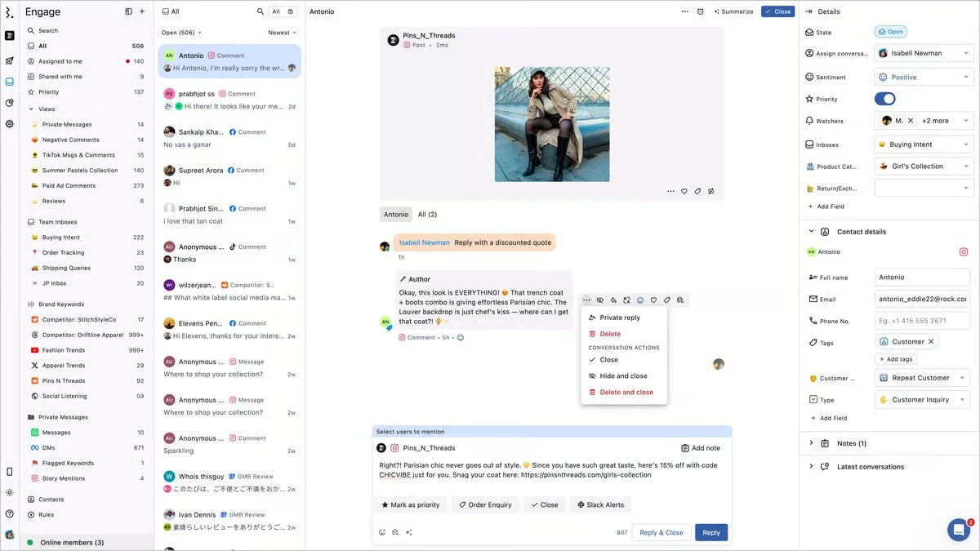Open the Product Category Girl's Collection dropdown
This screenshot has height=551, width=980.
point(924,167)
